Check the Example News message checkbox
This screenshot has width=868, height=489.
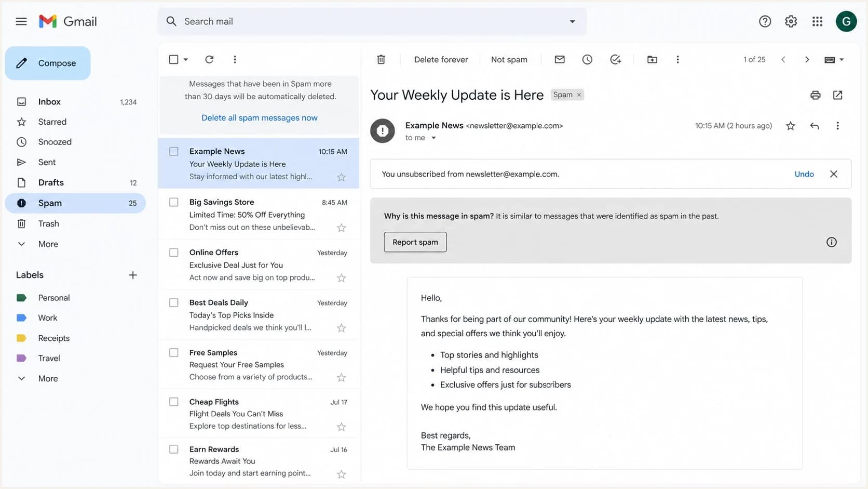pos(174,151)
